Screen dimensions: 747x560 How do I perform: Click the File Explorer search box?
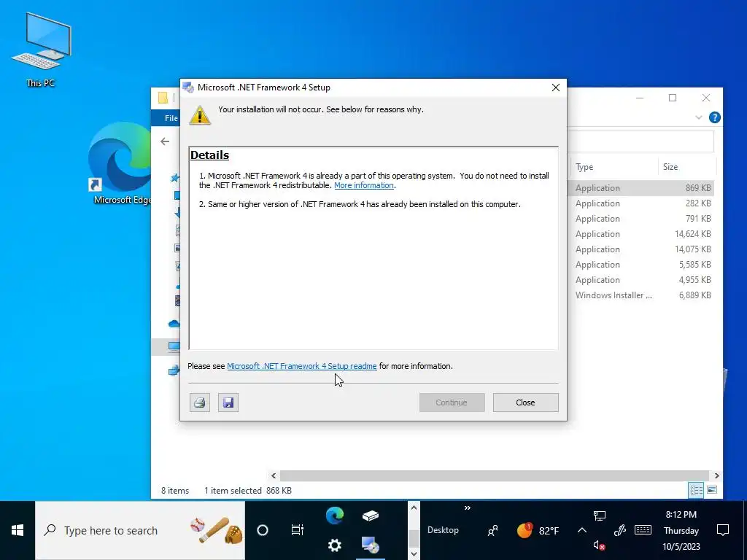[x=640, y=141]
